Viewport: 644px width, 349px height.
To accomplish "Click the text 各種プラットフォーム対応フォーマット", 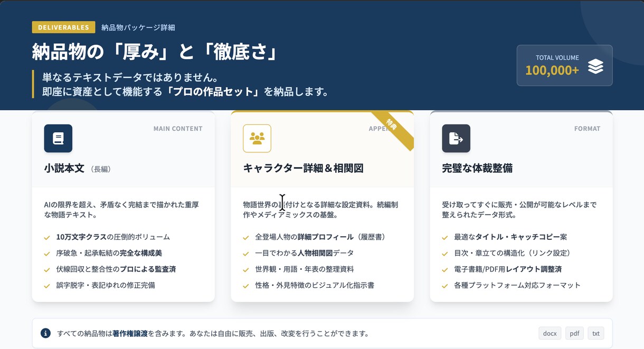I will [x=517, y=285].
